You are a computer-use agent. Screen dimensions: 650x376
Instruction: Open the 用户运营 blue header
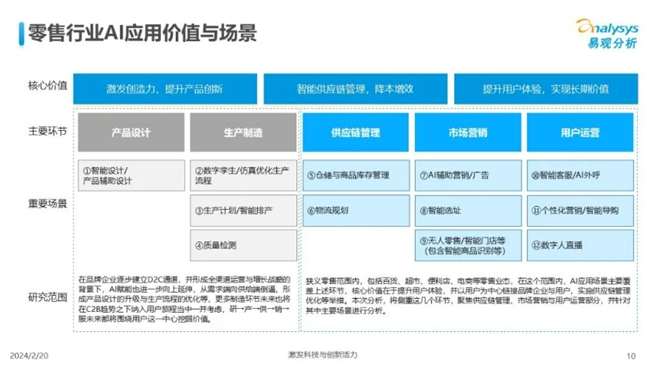tap(580, 132)
